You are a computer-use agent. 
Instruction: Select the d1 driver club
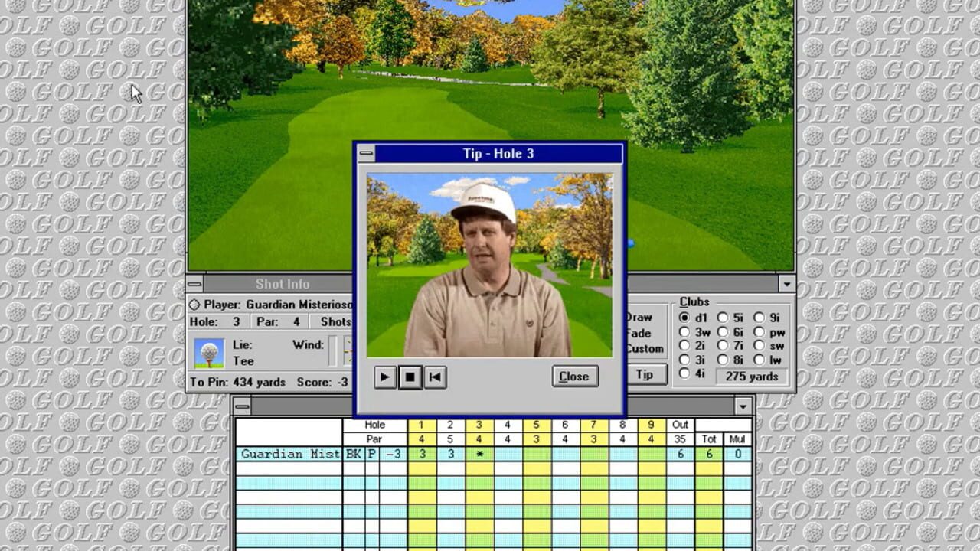point(694,318)
